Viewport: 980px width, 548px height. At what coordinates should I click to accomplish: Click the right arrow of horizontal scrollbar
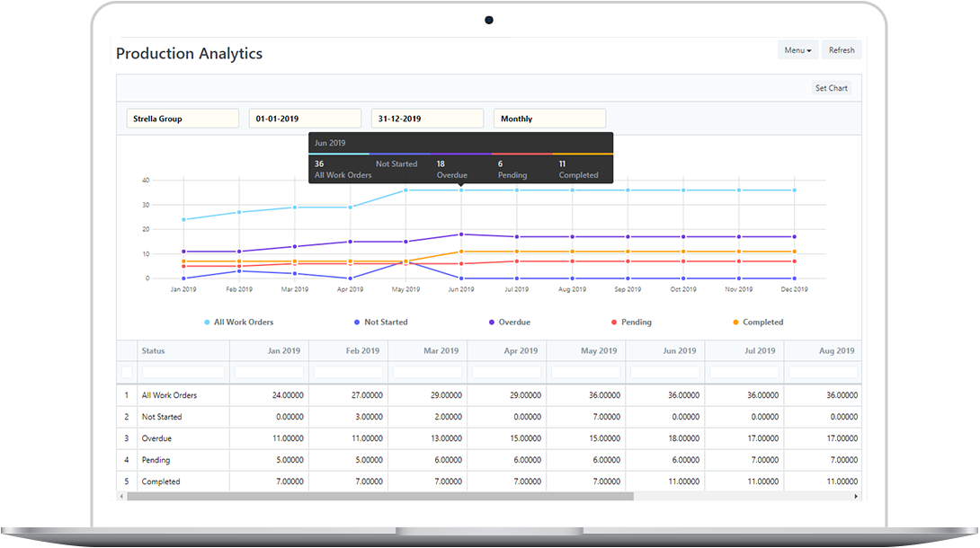pyautogui.click(x=856, y=496)
